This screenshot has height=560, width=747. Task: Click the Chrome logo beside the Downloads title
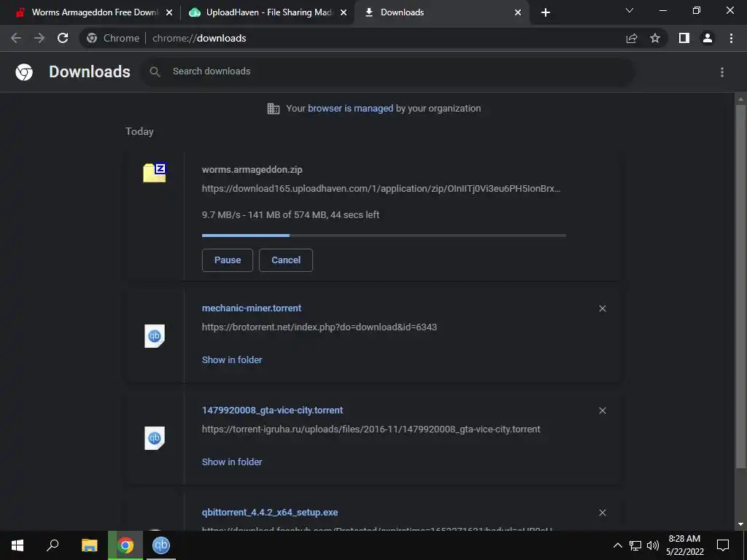tap(24, 72)
